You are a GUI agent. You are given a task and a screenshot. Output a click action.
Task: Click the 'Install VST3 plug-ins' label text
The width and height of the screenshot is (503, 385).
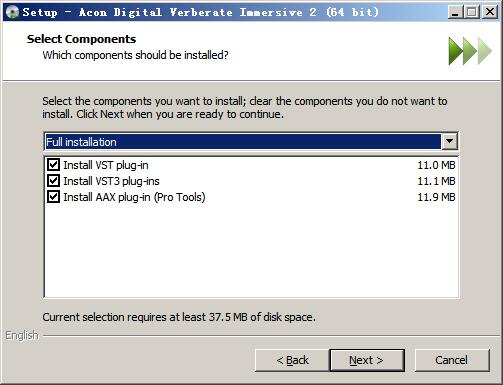(111, 181)
